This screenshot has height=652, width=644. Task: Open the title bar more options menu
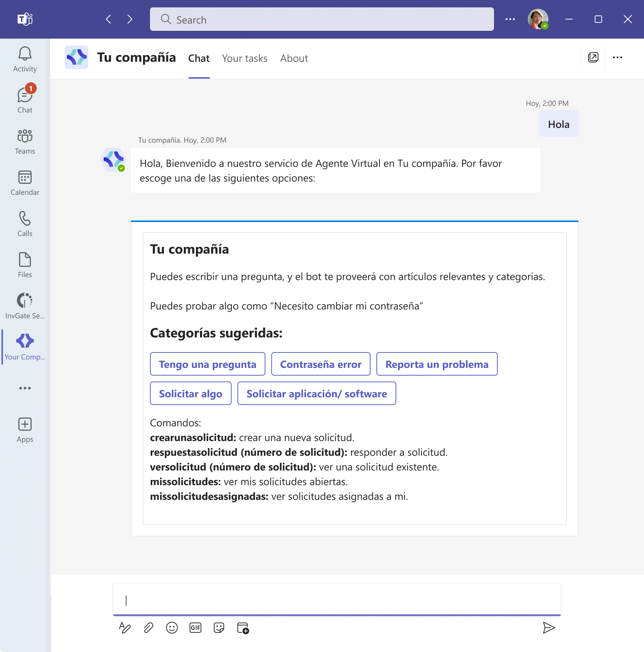[510, 19]
